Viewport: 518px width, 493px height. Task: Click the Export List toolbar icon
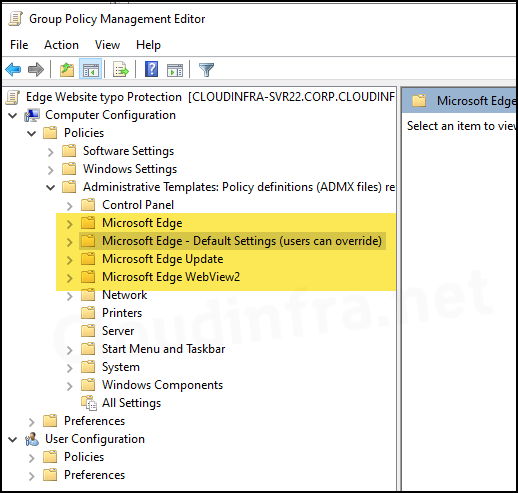point(121,70)
